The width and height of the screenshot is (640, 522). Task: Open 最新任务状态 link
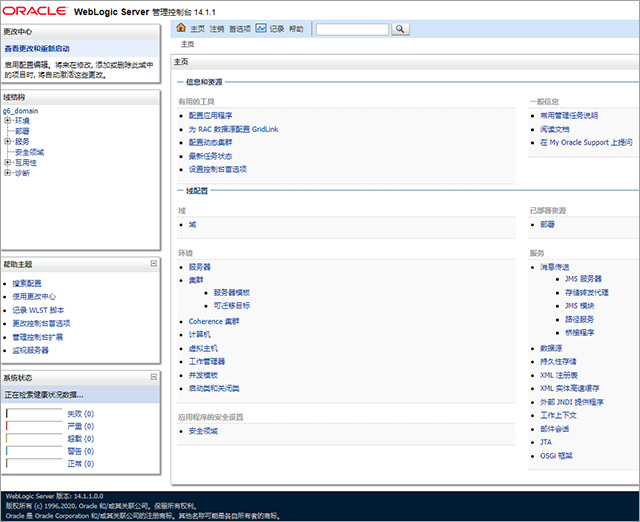click(x=210, y=156)
